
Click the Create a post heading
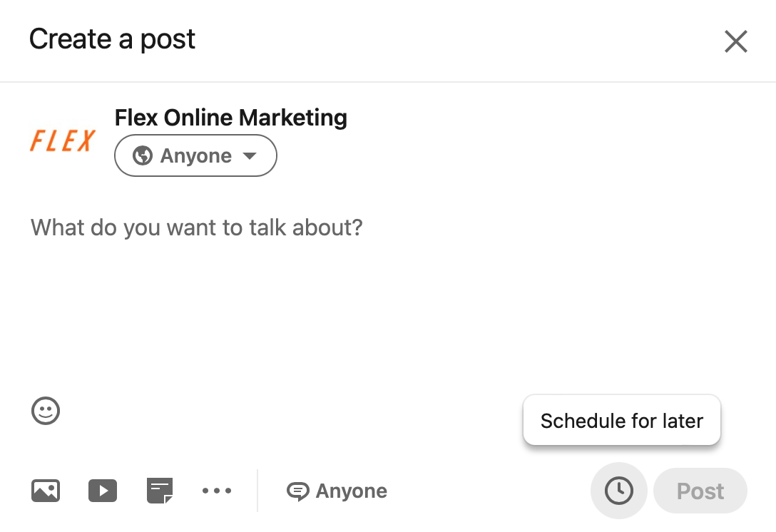pyautogui.click(x=113, y=40)
